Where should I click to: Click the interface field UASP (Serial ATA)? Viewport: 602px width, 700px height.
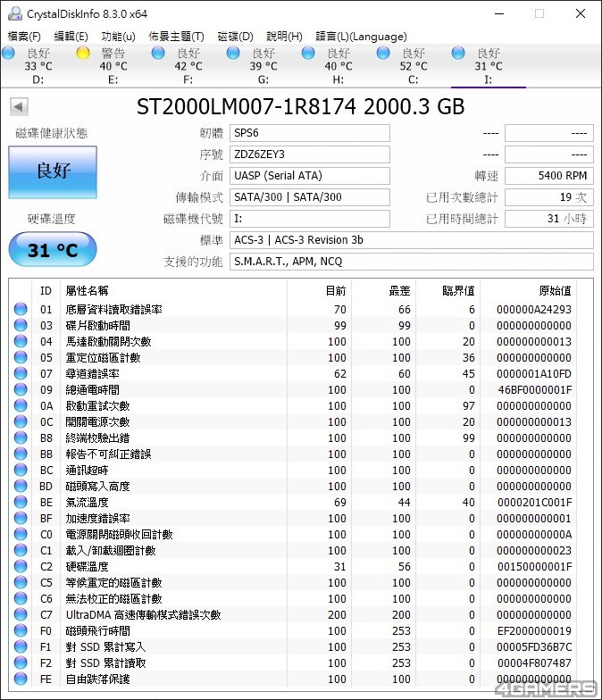tap(309, 176)
